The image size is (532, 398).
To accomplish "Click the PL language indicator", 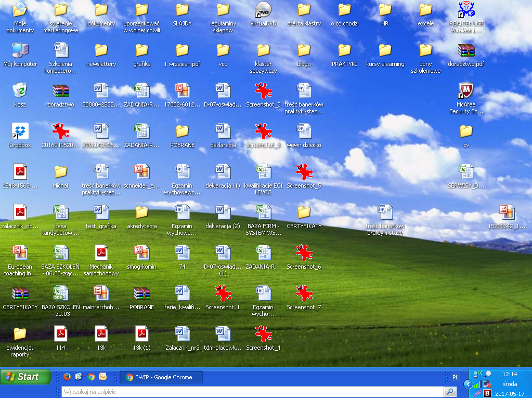I will (456, 377).
